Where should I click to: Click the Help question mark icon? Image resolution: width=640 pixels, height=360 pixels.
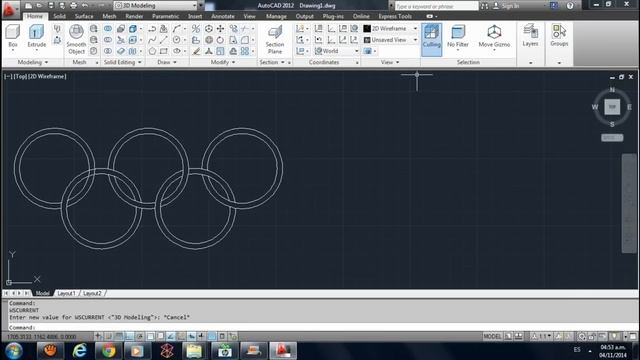pos(570,6)
